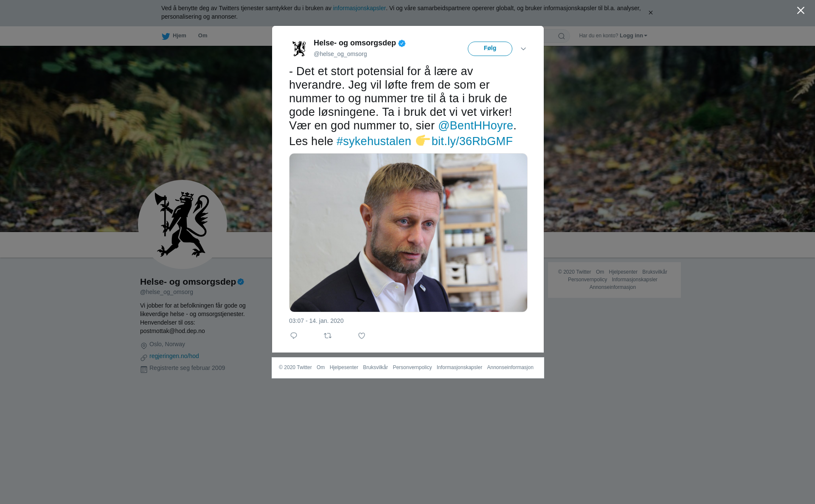Open the tweet photo of the man

point(408,232)
